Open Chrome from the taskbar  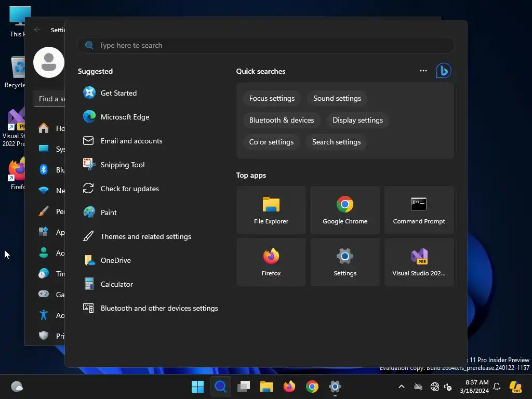point(312,387)
